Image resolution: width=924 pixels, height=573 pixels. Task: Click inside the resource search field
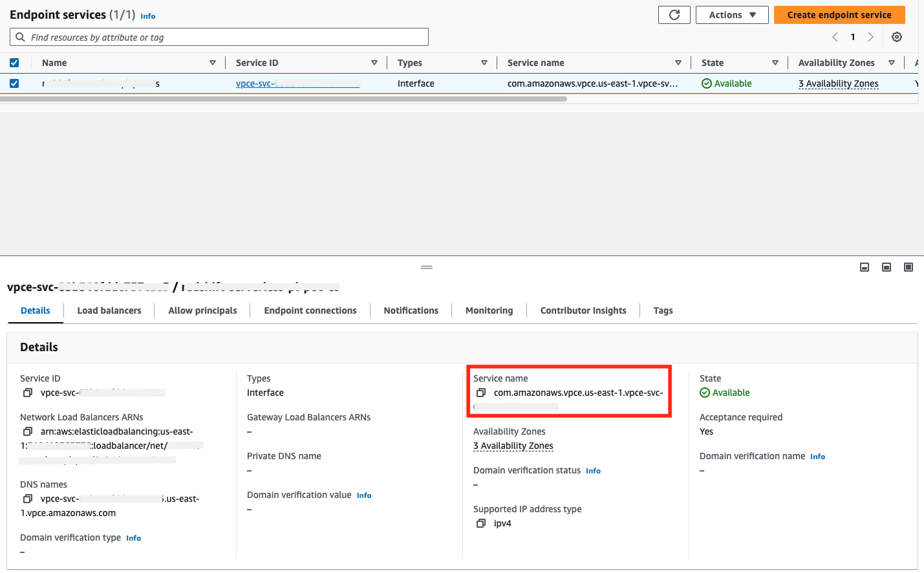(x=219, y=37)
